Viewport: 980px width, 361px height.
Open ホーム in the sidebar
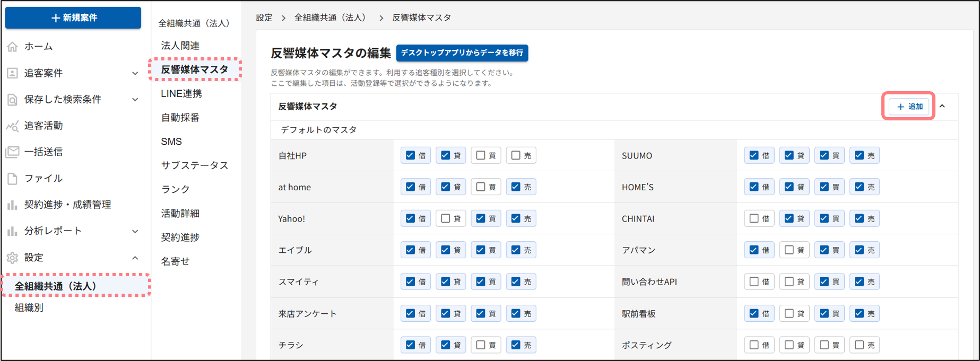click(x=38, y=47)
